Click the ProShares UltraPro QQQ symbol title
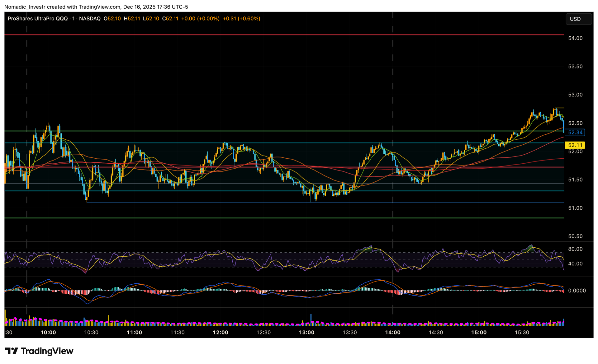This screenshot has height=364, width=598. click(38, 19)
